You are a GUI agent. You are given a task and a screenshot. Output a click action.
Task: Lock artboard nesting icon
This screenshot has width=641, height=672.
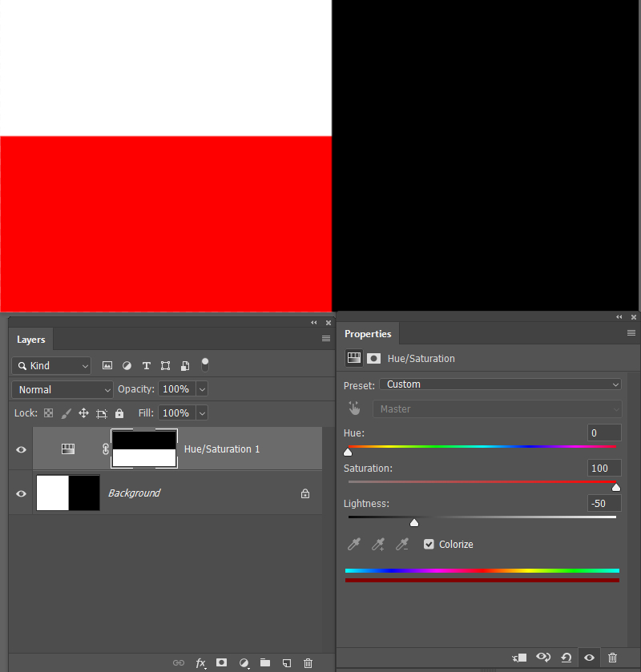(x=102, y=413)
